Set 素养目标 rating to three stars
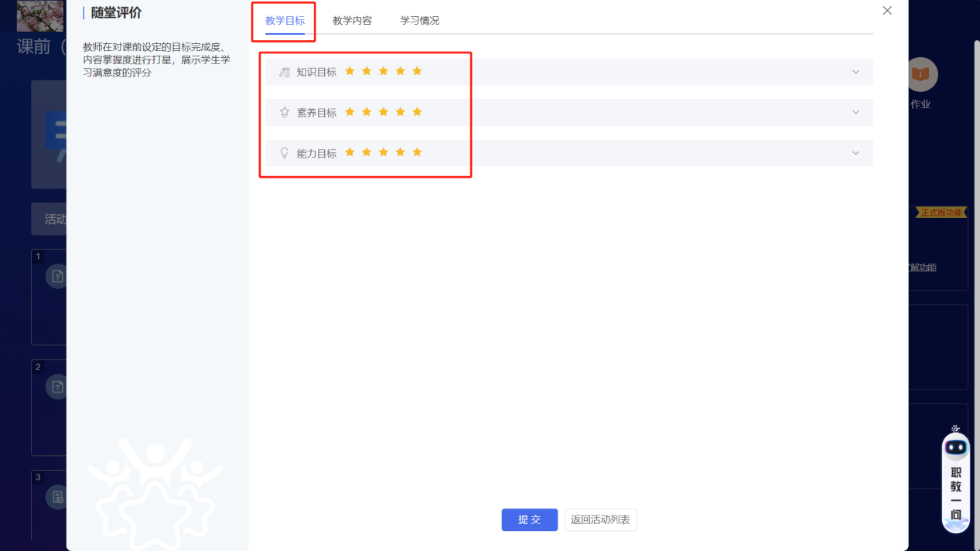 [x=383, y=111]
